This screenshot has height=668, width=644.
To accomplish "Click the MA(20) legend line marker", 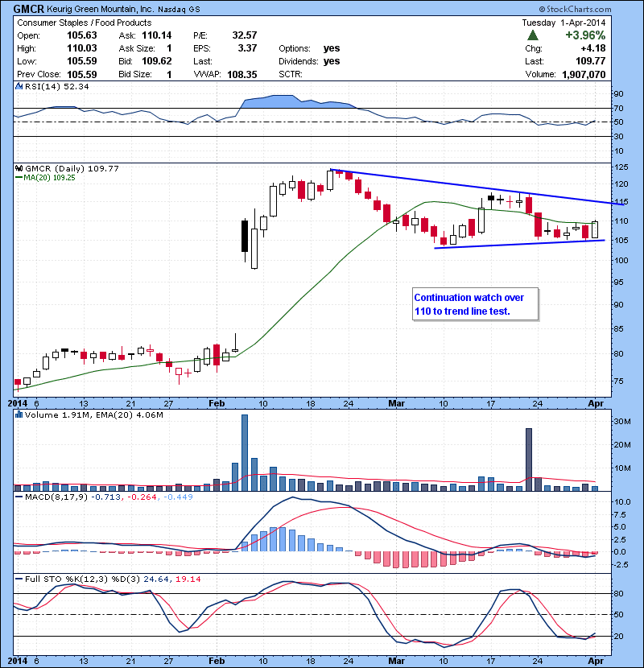I will click(19, 178).
